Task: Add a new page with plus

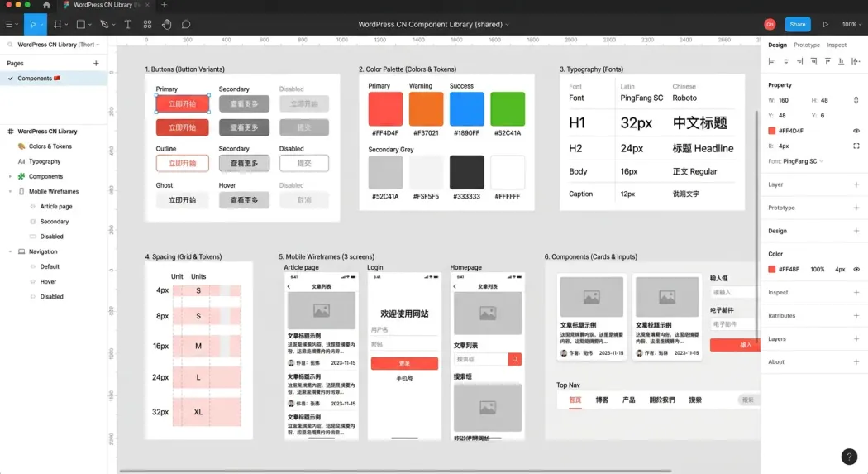Action: (x=96, y=63)
